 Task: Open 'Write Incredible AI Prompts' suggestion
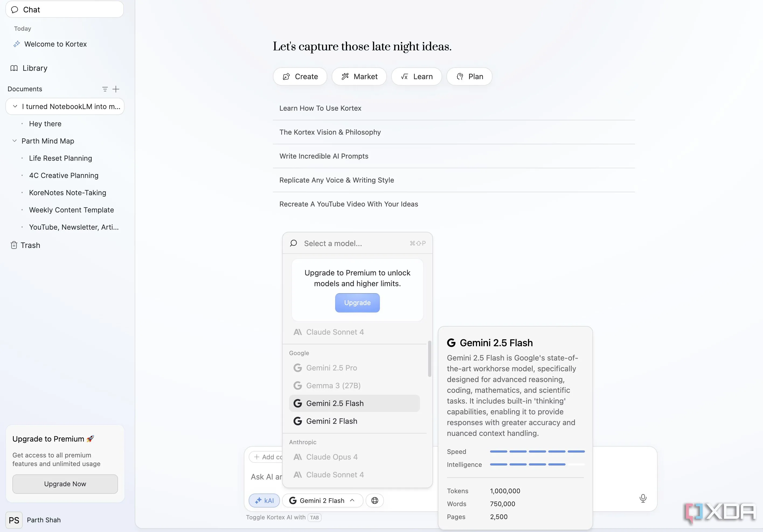click(x=324, y=156)
